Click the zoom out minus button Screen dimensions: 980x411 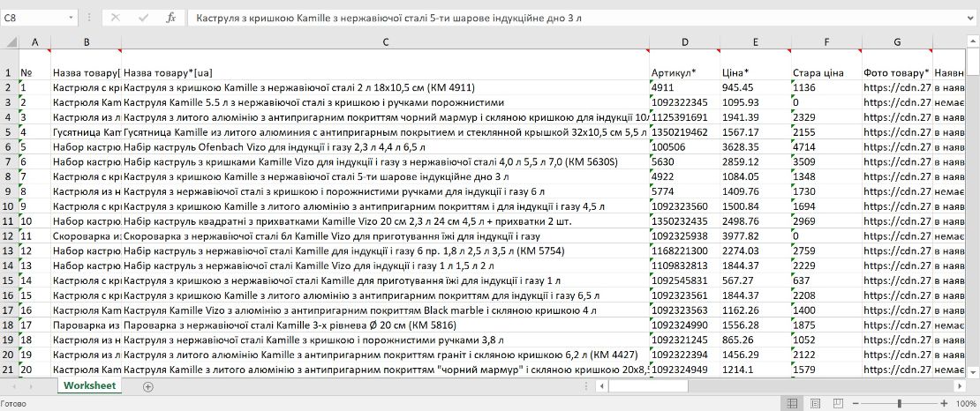(x=857, y=404)
